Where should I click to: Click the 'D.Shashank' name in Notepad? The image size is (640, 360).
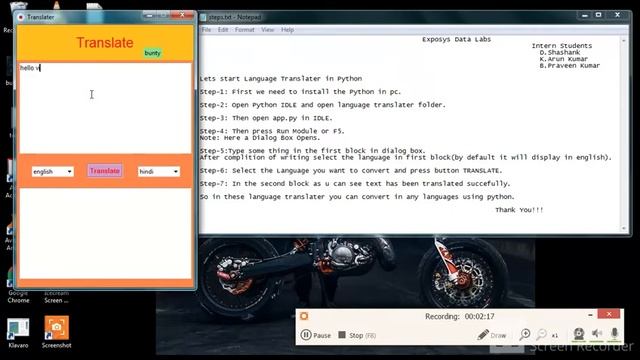click(560, 52)
